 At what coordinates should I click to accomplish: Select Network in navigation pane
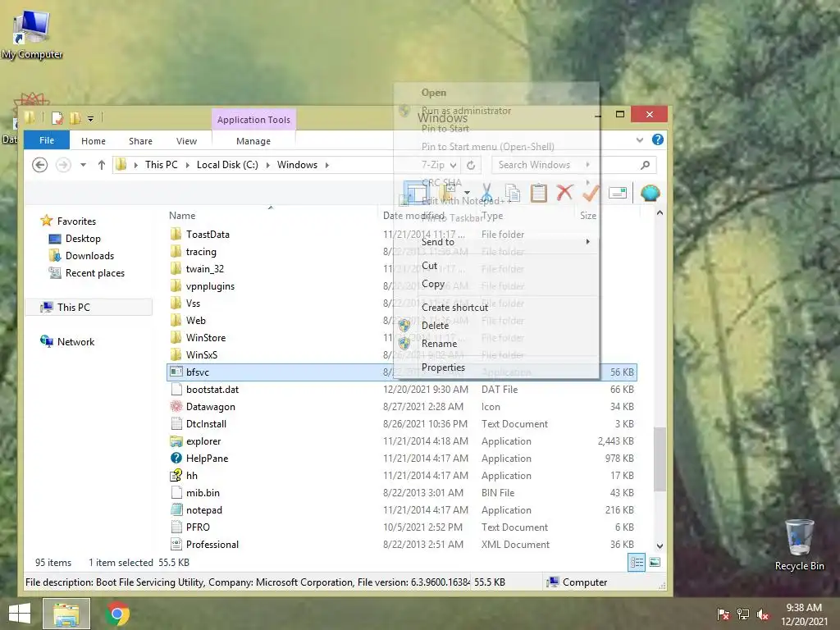(75, 342)
